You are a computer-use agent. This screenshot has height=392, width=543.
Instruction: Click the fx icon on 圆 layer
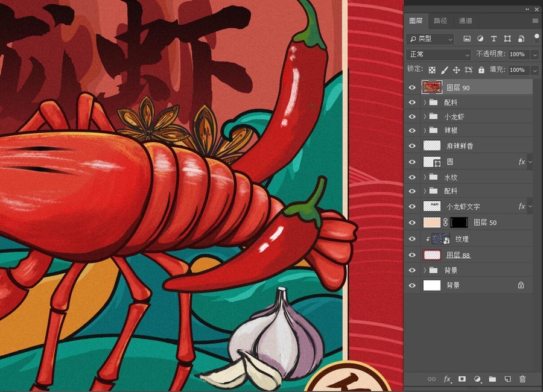click(x=521, y=162)
